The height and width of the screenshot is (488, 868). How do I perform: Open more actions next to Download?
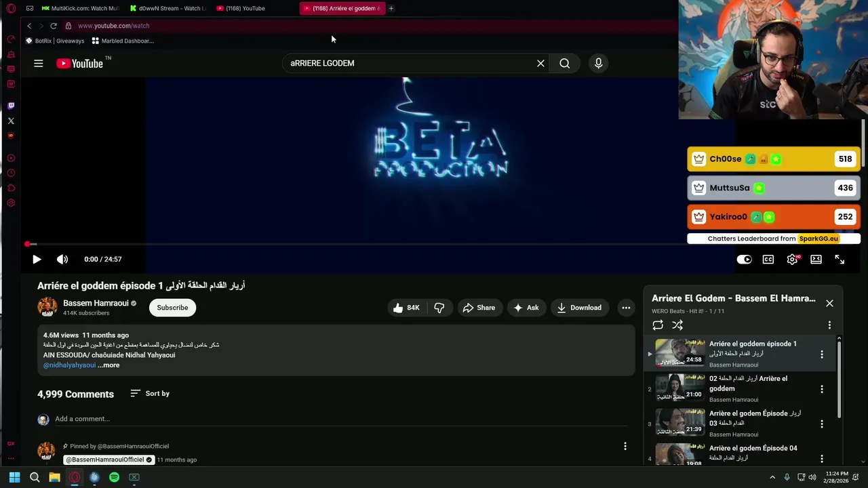point(626,308)
